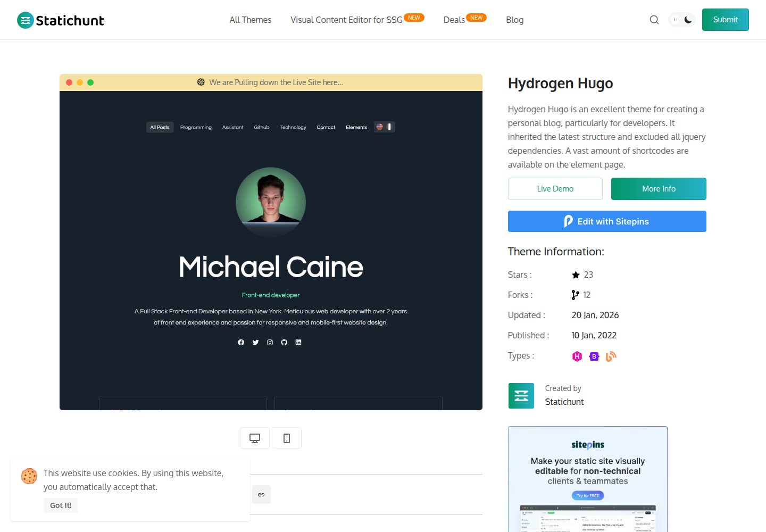Screen dimensions: 766x532
Task: Open the search icon in header
Action: (654, 20)
